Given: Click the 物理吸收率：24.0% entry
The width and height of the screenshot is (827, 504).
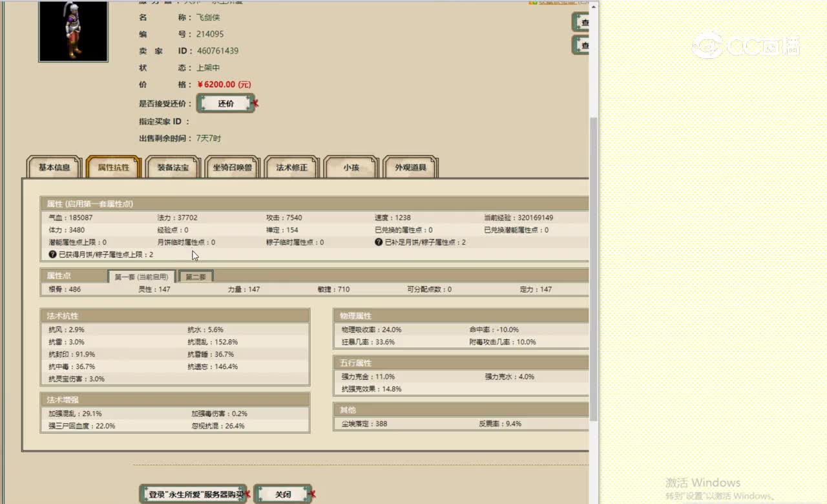Looking at the screenshot, I should (372, 330).
